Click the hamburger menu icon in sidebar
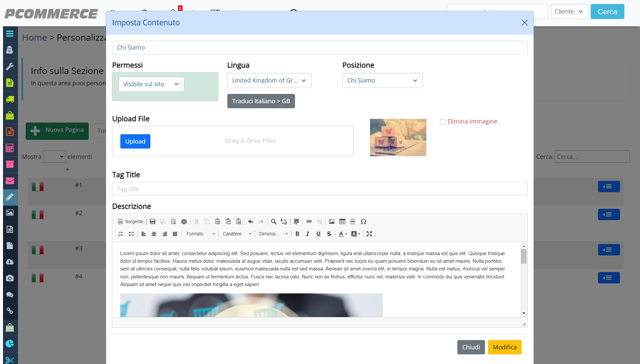 click(10, 34)
